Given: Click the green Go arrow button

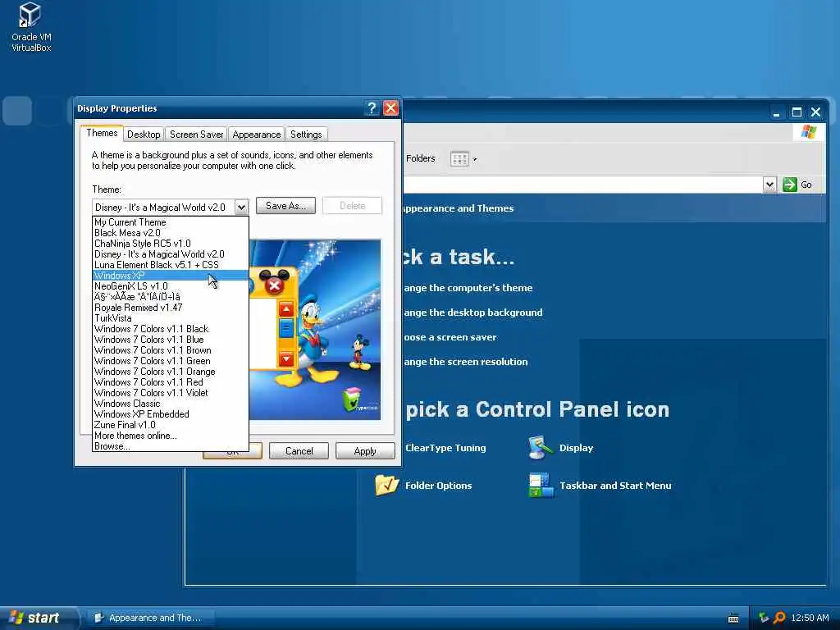Looking at the screenshot, I should (790, 185).
